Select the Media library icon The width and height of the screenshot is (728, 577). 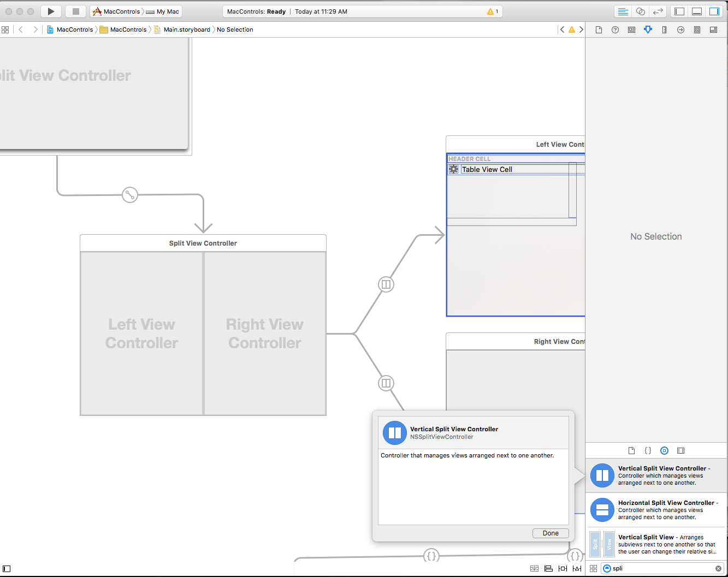point(680,450)
